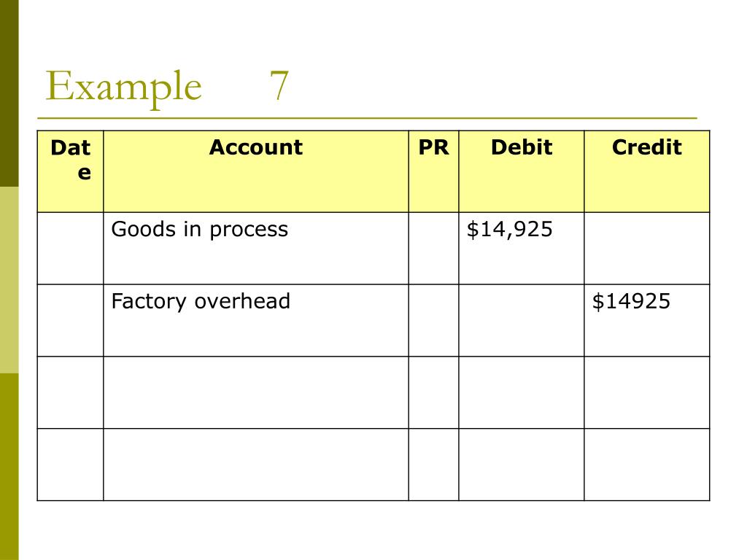
Task: Click the $14,925 debit amount
Action: 509,230
